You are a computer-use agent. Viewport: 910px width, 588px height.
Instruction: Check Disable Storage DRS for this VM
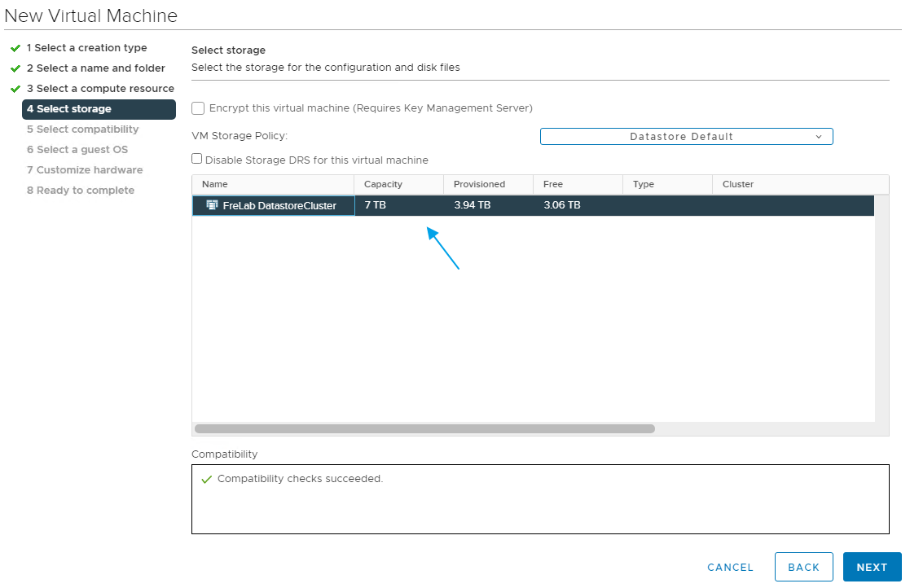coord(197,160)
